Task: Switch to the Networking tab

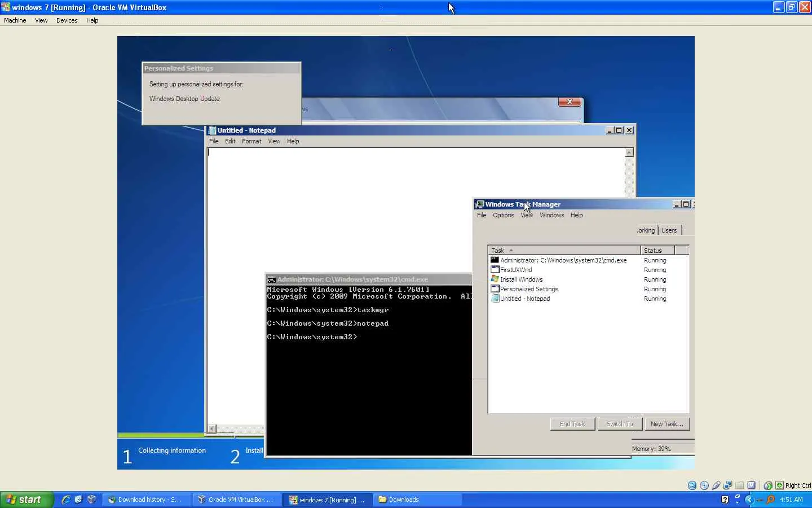Action: [x=646, y=230]
